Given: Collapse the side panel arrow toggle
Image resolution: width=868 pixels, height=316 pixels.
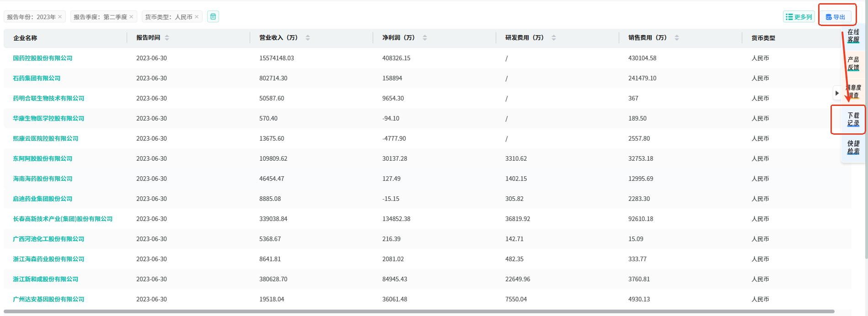Looking at the screenshot, I should (x=837, y=93).
